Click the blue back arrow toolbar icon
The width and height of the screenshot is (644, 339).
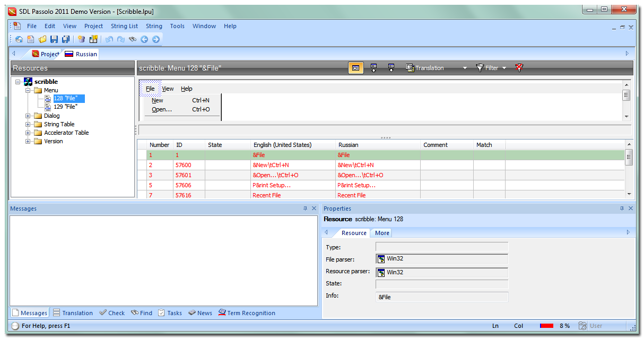point(144,39)
